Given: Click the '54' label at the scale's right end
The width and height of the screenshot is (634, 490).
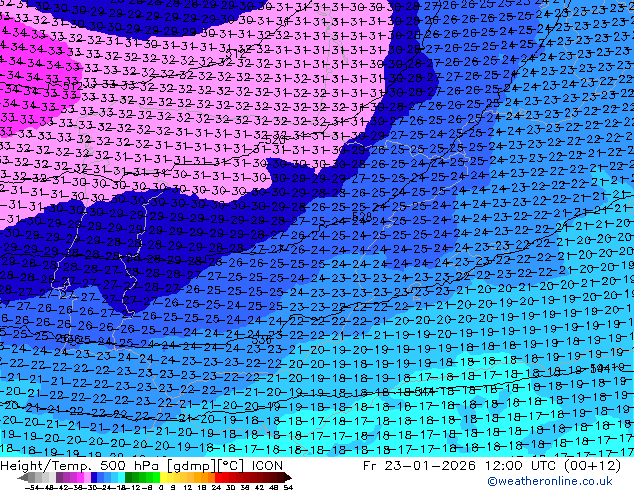Looking at the screenshot, I should pos(288,487).
